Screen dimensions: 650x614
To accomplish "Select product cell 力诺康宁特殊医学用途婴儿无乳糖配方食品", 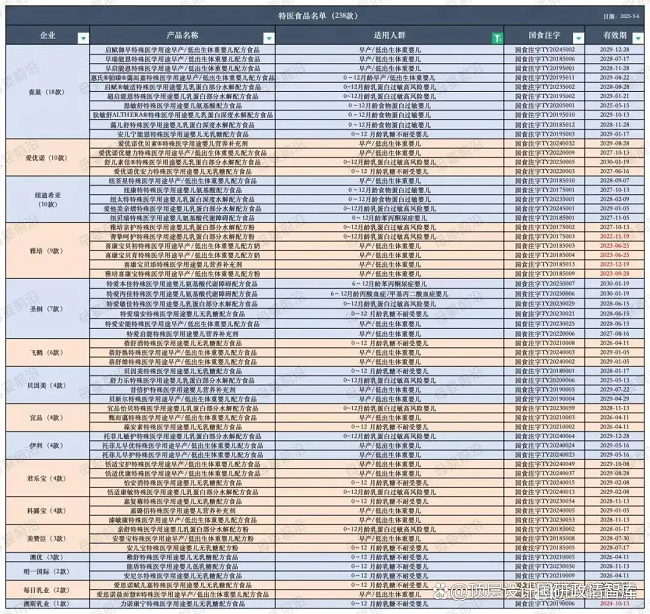I will tap(182, 604).
